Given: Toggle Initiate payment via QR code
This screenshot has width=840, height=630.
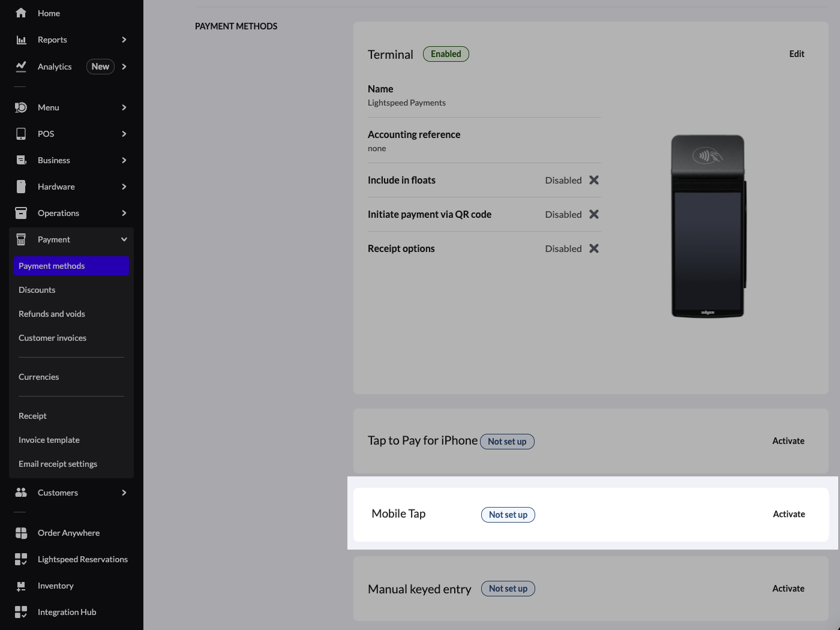Looking at the screenshot, I should (593, 214).
